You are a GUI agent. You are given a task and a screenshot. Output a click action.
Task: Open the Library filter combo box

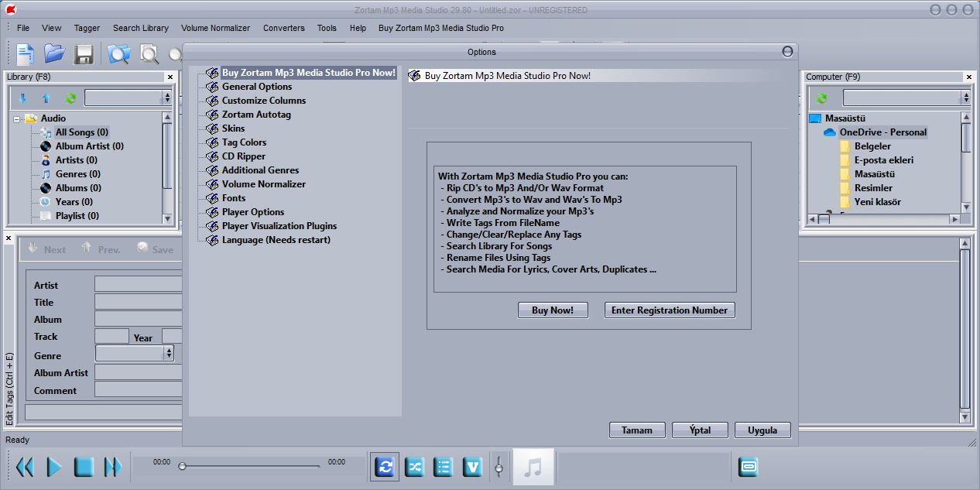coord(128,98)
